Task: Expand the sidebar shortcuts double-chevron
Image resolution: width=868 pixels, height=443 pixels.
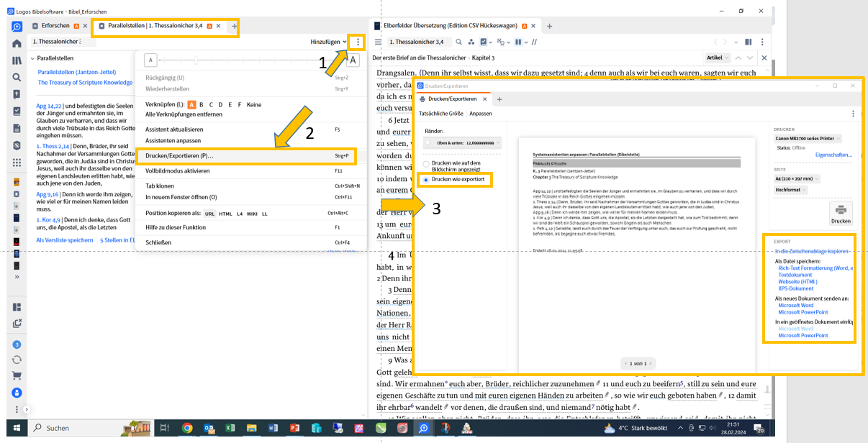Action: click(x=17, y=277)
